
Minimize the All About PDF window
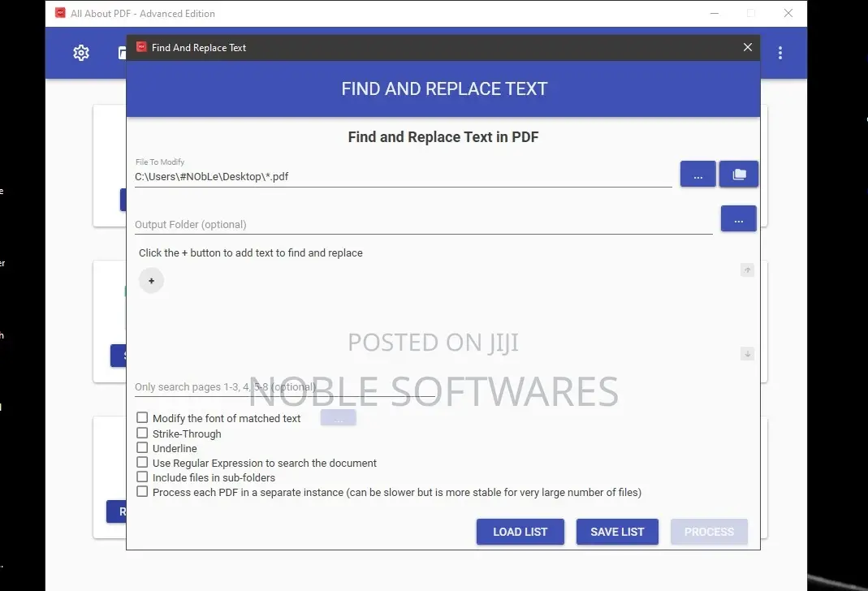click(715, 13)
